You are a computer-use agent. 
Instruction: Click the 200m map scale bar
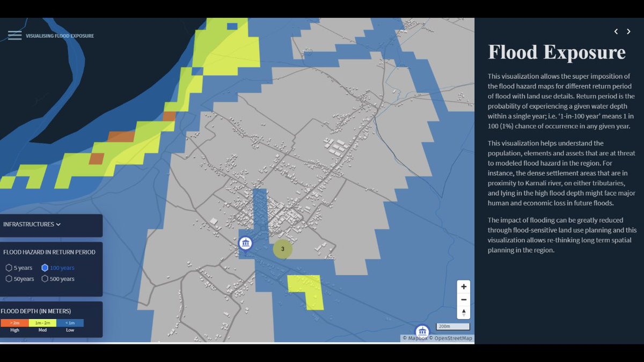[452, 326]
